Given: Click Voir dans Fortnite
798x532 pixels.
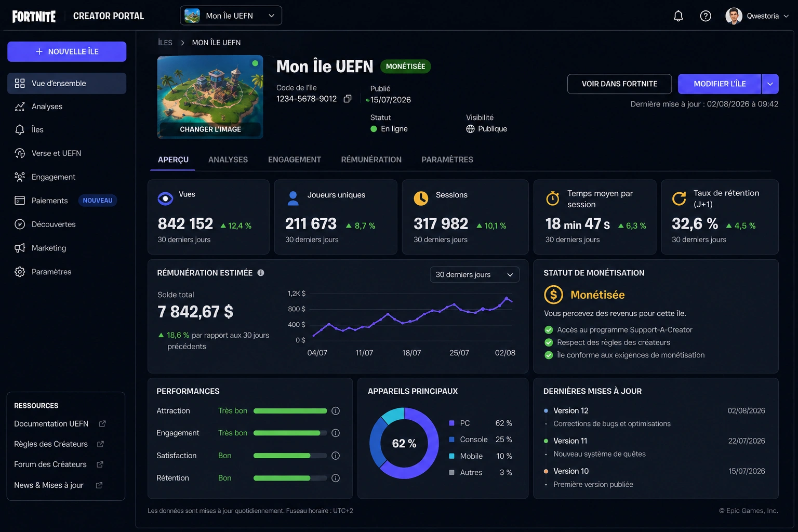Looking at the screenshot, I should click(x=619, y=84).
